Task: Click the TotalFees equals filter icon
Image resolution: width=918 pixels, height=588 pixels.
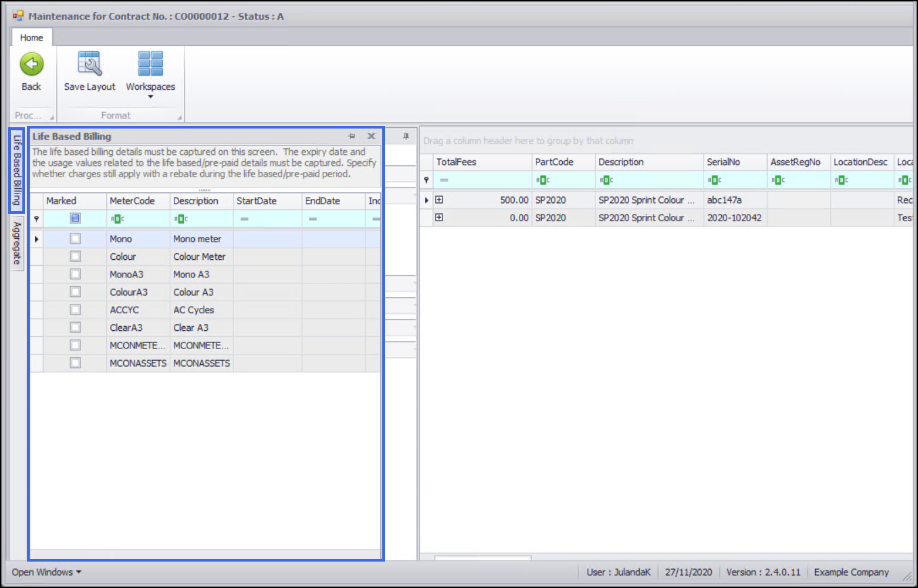Action: click(x=444, y=180)
